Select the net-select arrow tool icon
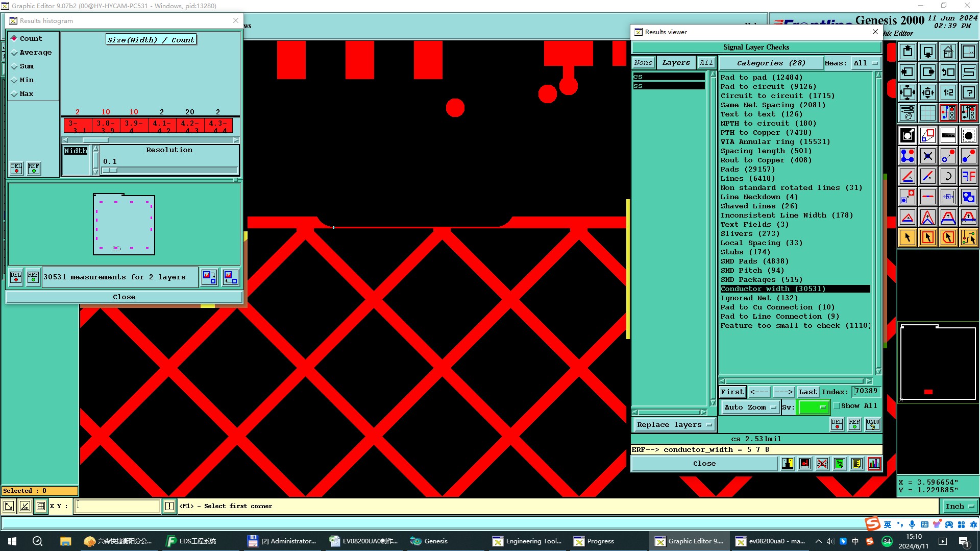The image size is (980, 551). (968, 237)
